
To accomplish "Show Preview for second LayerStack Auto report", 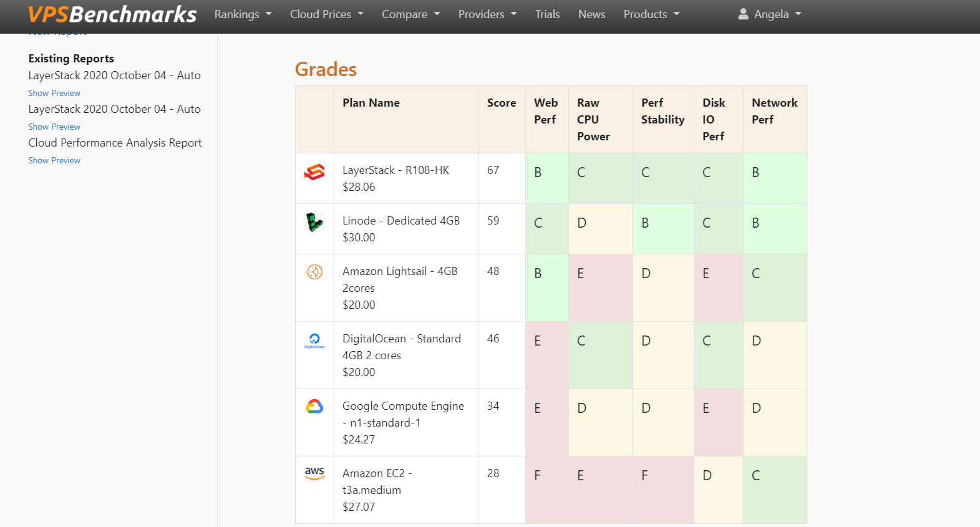I will point(54,127).
